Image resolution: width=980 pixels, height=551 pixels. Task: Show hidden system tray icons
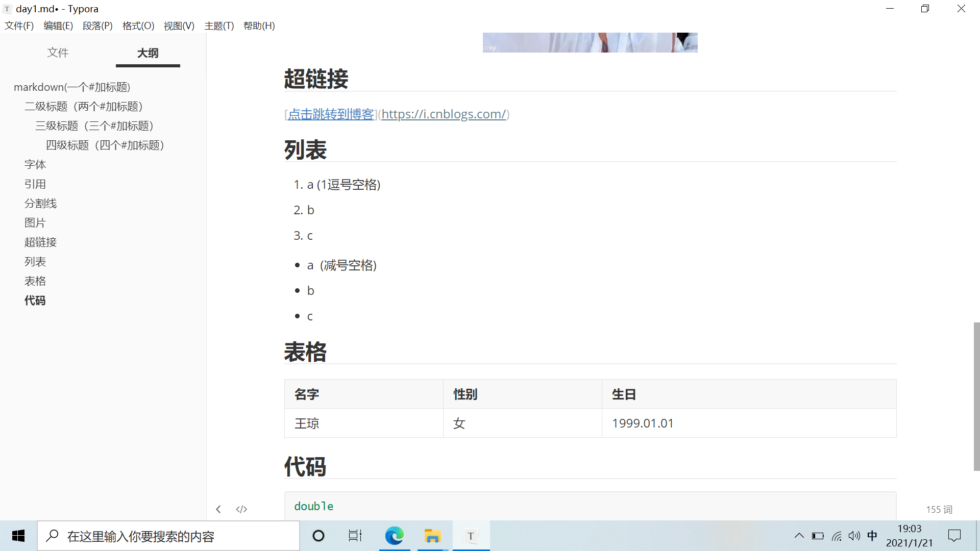pyautogui.click(x=799, y=536)
